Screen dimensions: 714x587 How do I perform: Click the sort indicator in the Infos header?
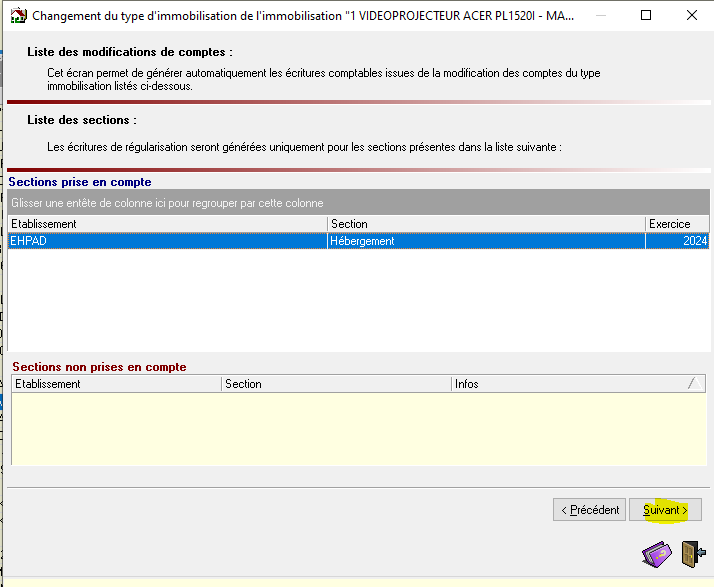click(x=692, y=384)
